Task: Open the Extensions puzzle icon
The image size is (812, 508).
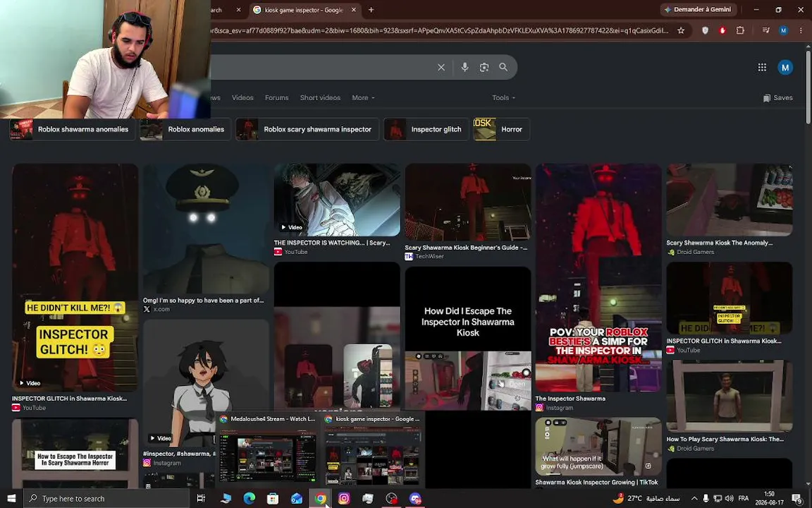Action: 741,30
